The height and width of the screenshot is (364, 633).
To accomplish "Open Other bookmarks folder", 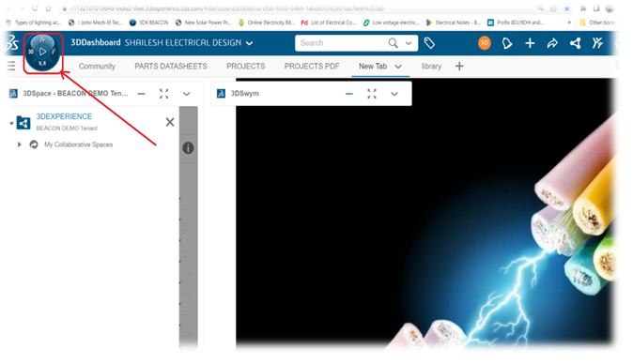I will (x=597, y=23).
